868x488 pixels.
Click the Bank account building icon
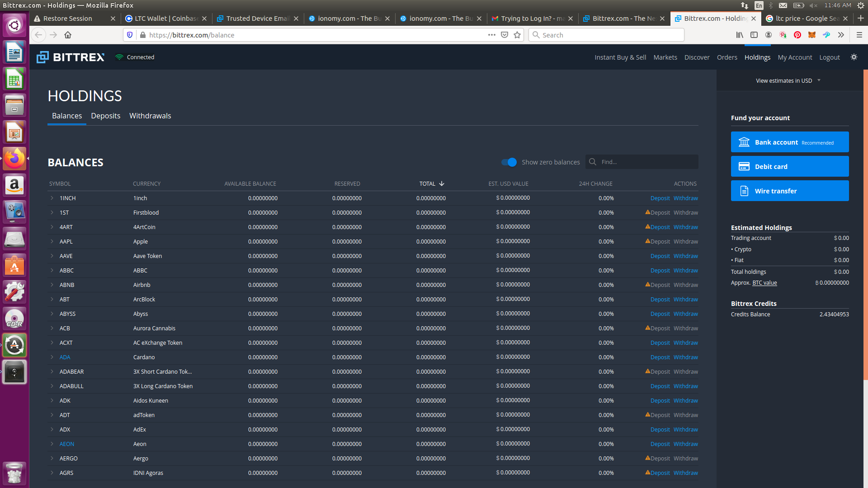pos(744,142)
